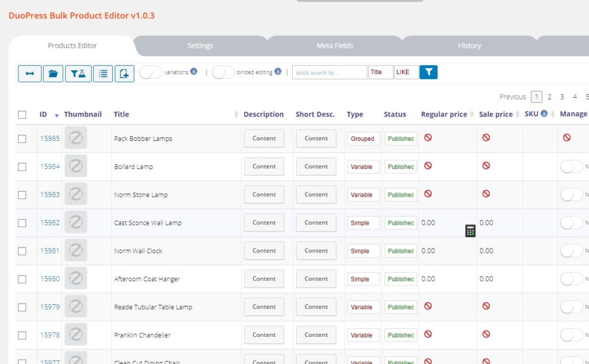Sort table by ID column arrow
Image resolution: width=589 pixels, height=364 pixels.
(57, 116)
